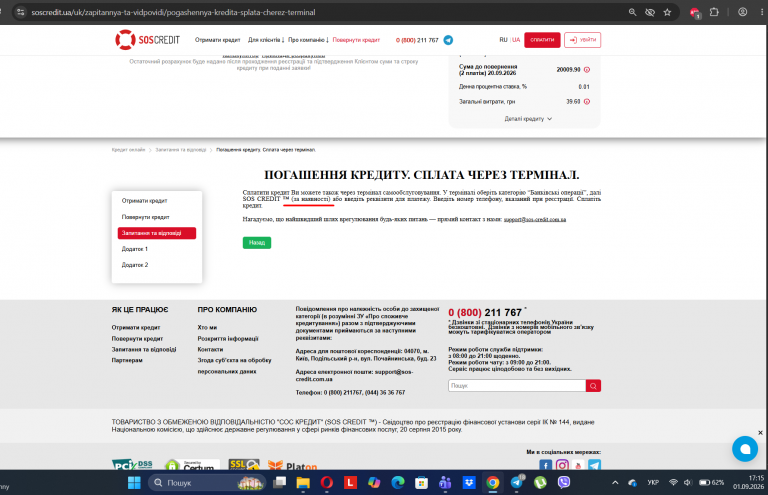Open Telegram icon next to header phone number
This screenshot has width=768, height=495.
(448, 40)
